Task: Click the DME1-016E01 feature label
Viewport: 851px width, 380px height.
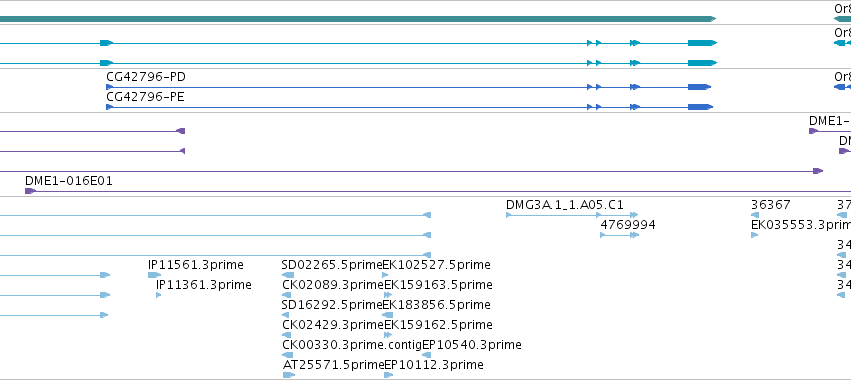Action: pos(69,181)
